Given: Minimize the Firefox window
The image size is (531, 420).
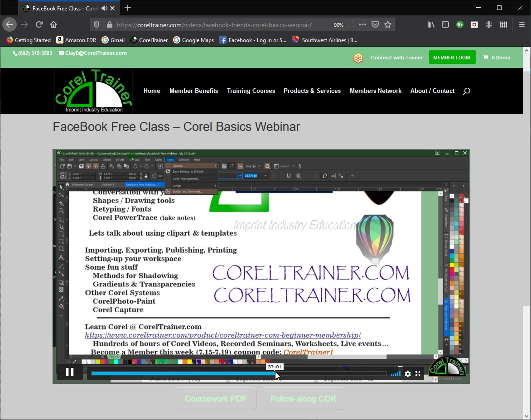Looking at the screenshot, I should coord(478,8).
